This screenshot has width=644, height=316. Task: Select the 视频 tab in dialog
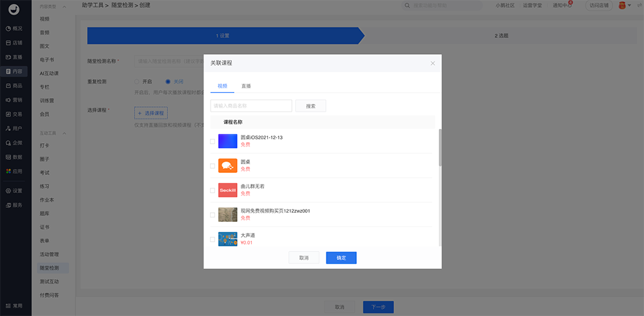(x=222, y=85)
